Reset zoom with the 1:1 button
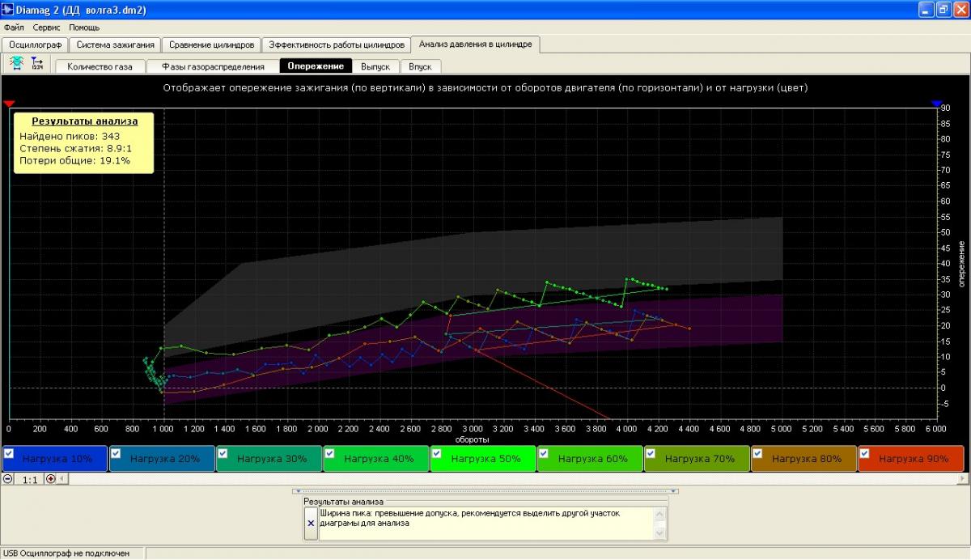 pyautogui.click(x=29, y=479)
